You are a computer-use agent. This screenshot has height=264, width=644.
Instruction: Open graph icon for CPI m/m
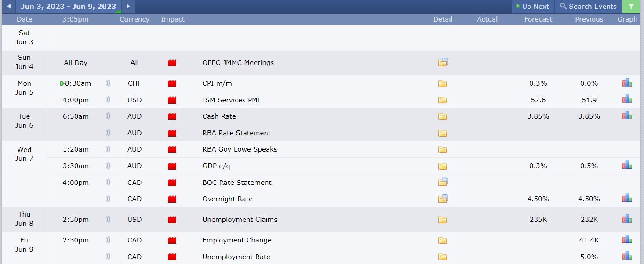[x=627, y=83]
